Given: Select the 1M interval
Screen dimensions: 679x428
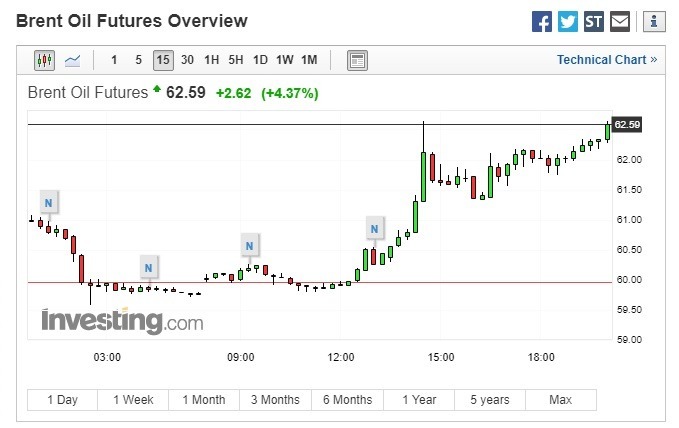Looking at the screenshot, I should [309, 60].
